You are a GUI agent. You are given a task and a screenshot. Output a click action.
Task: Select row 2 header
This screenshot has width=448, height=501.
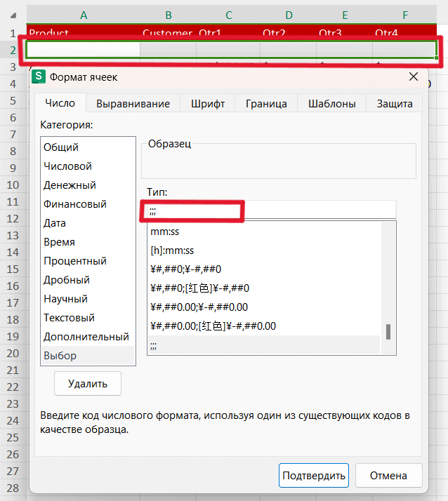(13, 50)
